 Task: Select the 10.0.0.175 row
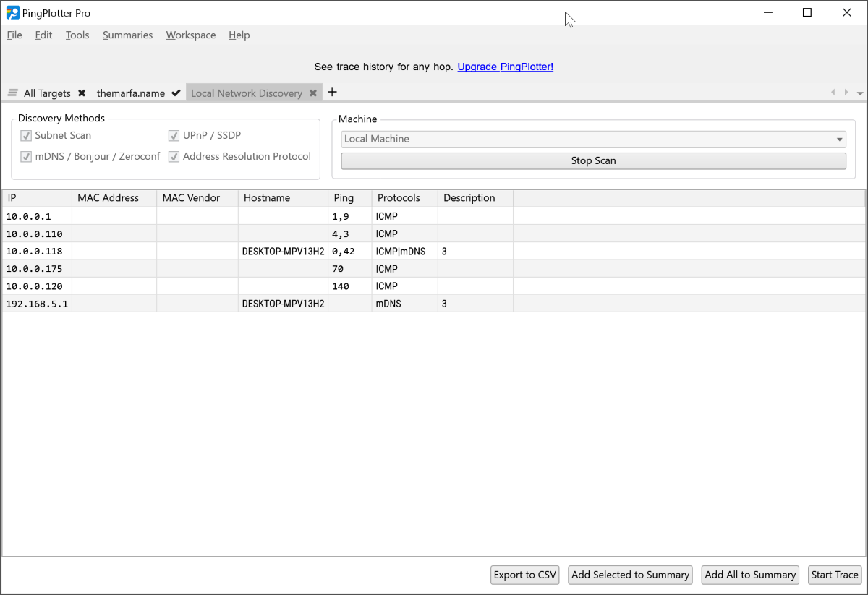coord(433,269)
